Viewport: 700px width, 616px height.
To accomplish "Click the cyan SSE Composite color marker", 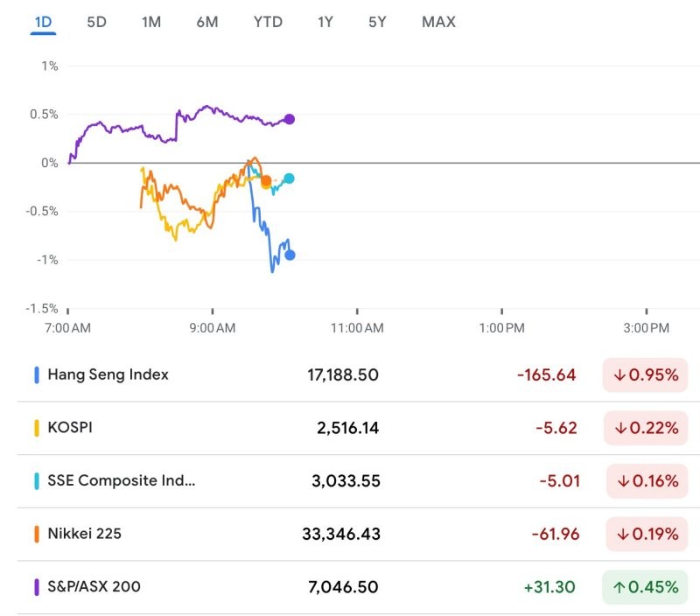I will 37,481.
